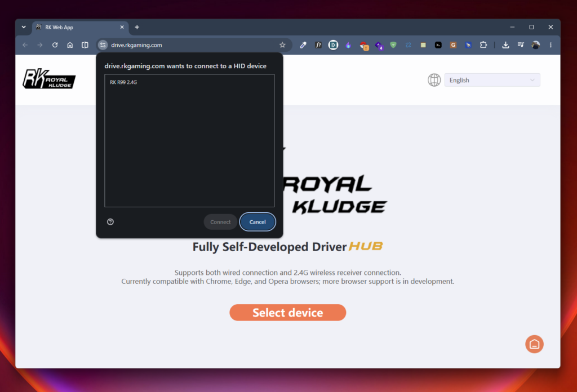Bookmark this page with the star icon
The image size is (577, 392).
(x=282, y=45)
